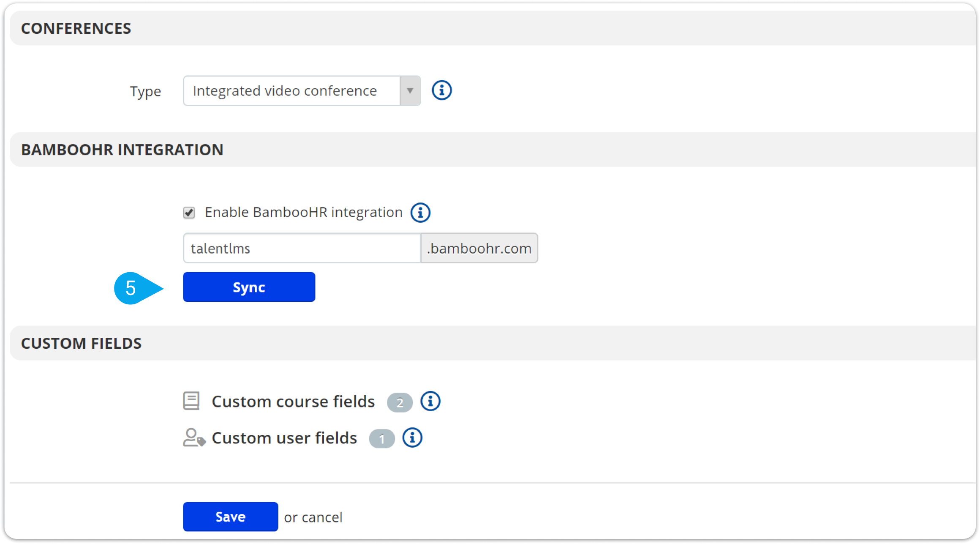Select the Integrated video conference combo box
This screenshot has height=544, width=980.
tap(296, 90)
